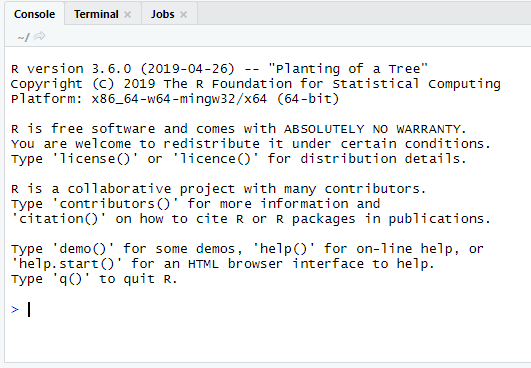Show the current working directory via arrow icon
This screenshot has height=368, width=531.
pyautogui.click(x=40, y=36)
